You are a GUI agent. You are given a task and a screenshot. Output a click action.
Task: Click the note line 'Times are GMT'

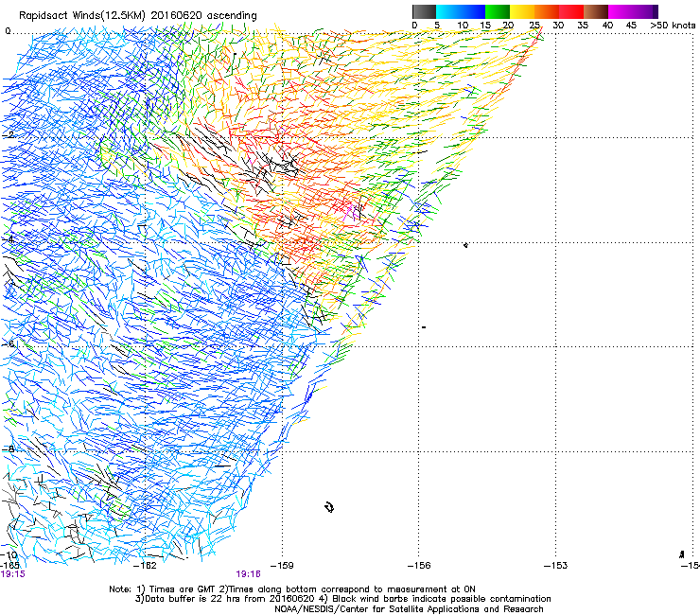(x=182, y=589)
